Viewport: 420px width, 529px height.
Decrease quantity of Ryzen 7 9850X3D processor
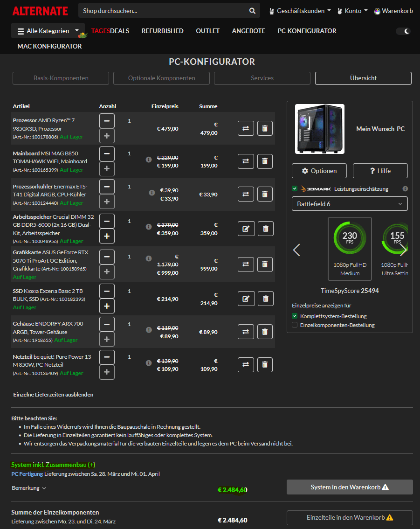(107, 121)
